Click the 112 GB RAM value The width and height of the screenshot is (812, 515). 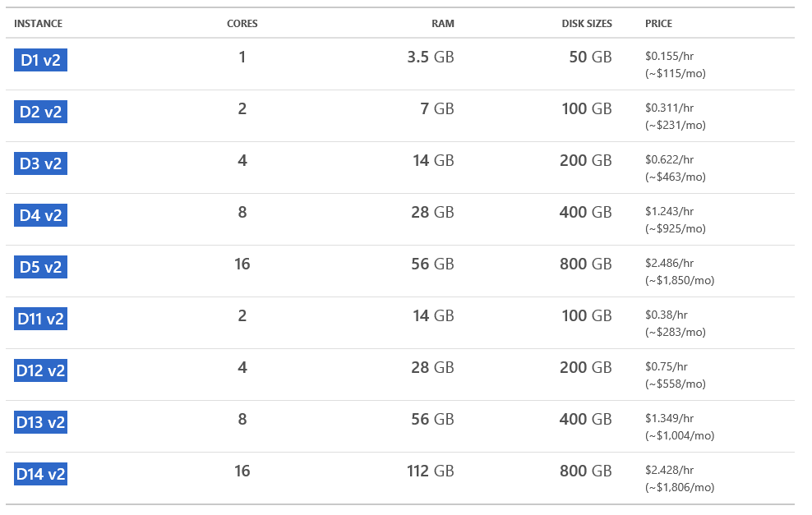tap(430, 471)
